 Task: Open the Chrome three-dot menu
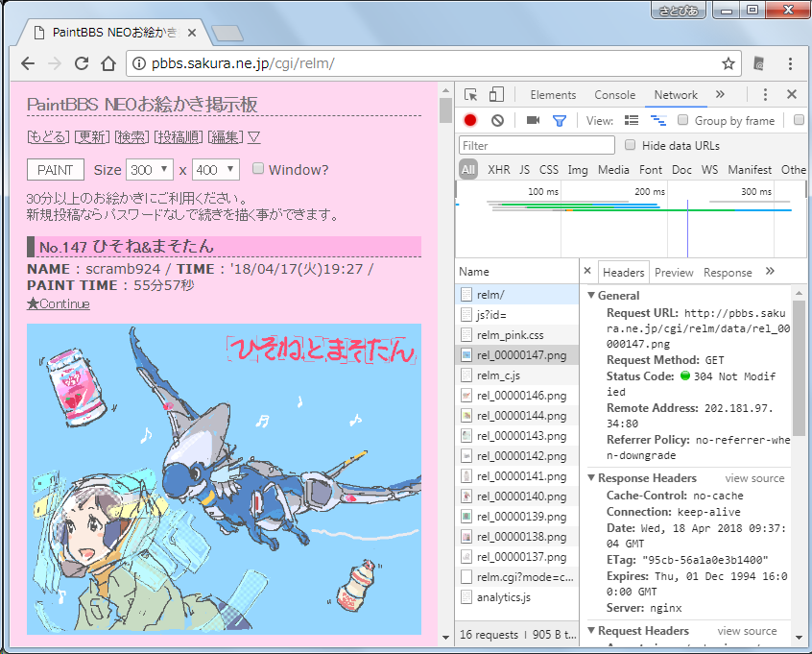pyautogui.click(x=790, y=63)
